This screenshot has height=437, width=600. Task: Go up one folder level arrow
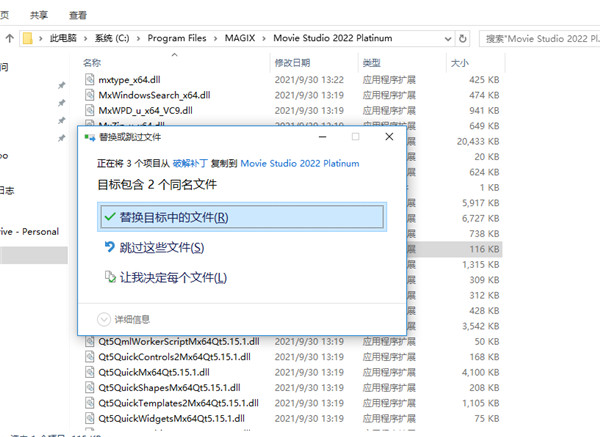pos(10,38)
